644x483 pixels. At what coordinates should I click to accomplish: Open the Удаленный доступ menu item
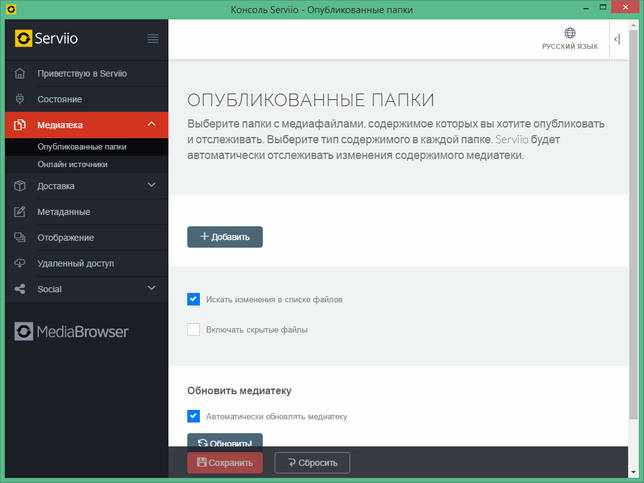coord(87,263)
